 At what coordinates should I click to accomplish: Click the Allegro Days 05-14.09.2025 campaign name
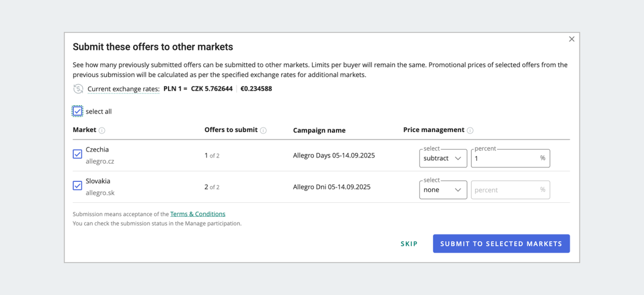coord(334,156)
